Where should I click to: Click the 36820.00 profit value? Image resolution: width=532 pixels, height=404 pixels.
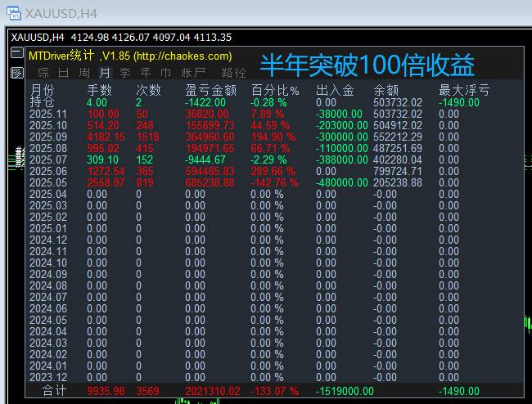click(x=207, y=114)
